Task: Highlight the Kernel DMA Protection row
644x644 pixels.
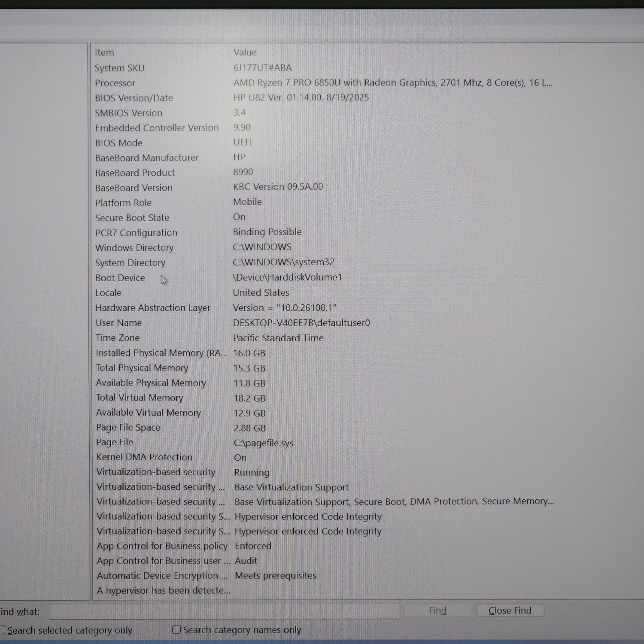Action: tap(144, 457)
